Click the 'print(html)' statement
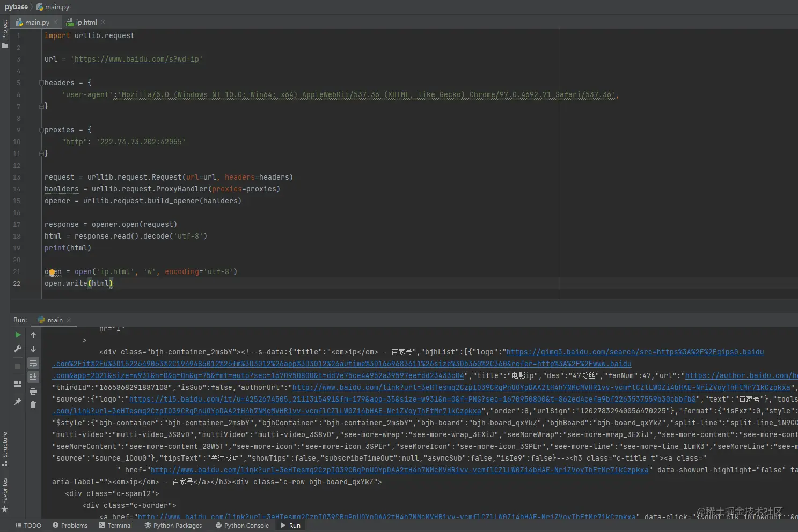This screenshot has height=532, width=798. pyautogui.click(x=68, y=248)
